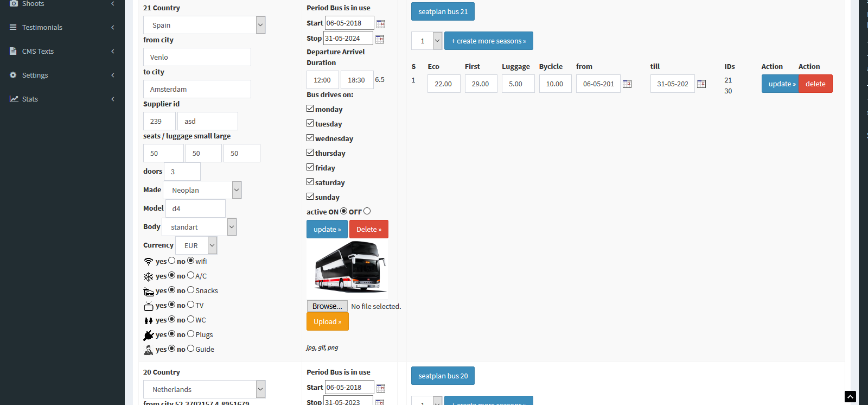Screen dimensions: 868x405
Task: Click the CMS Texts document icon
Action: tap(13, 51)
